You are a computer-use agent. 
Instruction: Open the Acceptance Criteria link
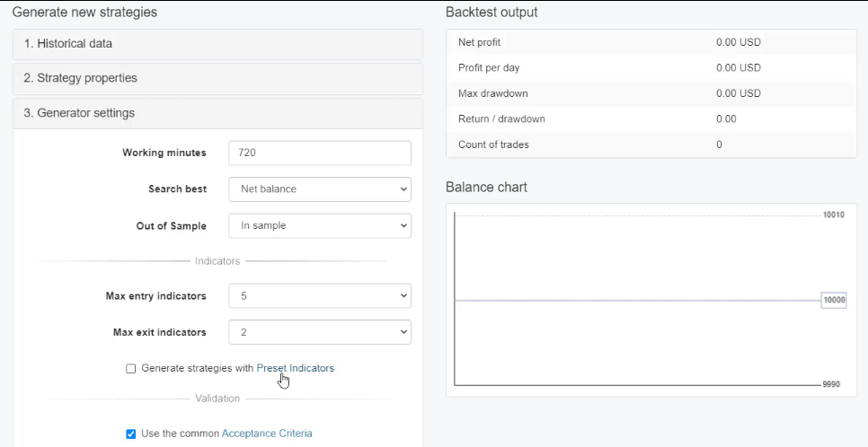(267, 434)
